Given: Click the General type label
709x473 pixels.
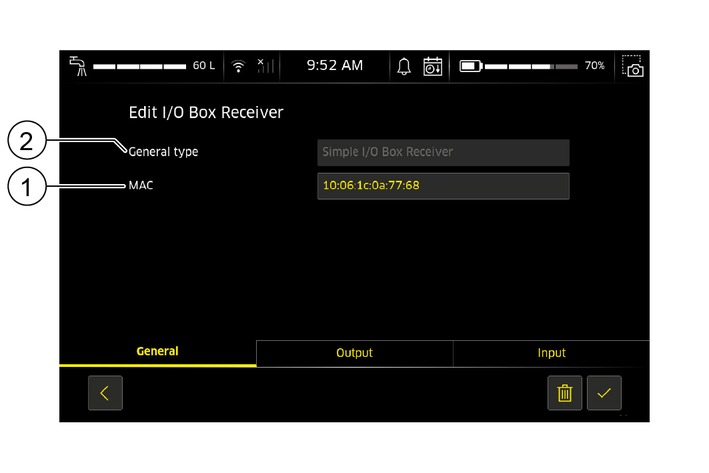Looking at the screenshot, I should (163, 152).
